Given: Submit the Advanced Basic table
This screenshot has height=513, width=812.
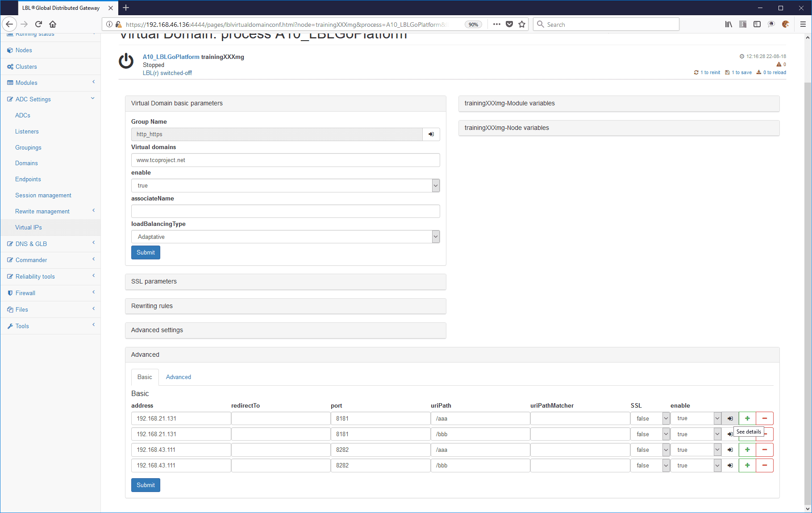Looking at the screenshot, I should point(146,485).
